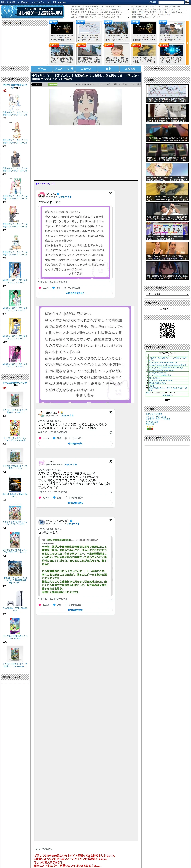
Task: Click 651件の返信を読む button
Action: [x=75, y=293]
